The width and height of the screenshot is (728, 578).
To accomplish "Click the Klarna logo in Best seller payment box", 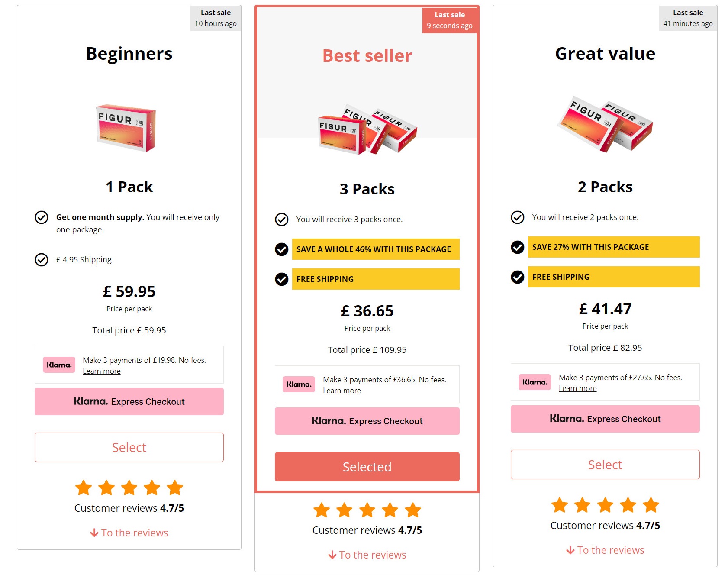I will tap(299, 384).
